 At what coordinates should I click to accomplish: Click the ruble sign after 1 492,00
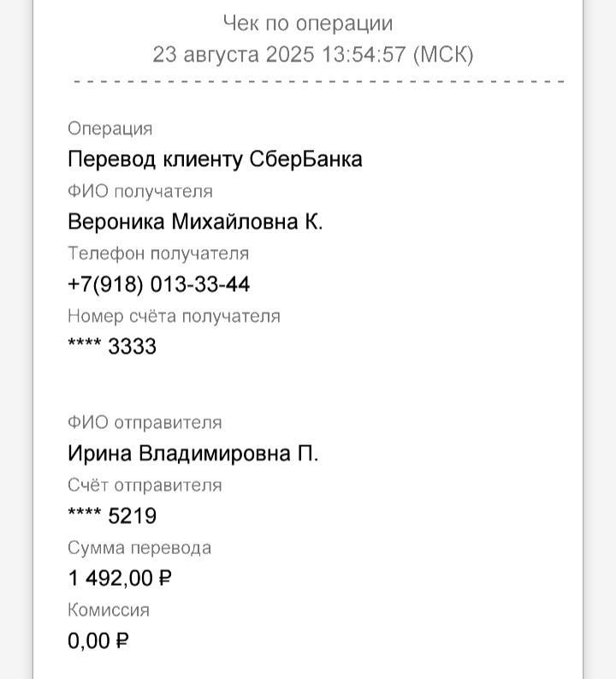(x=165, y=578)
